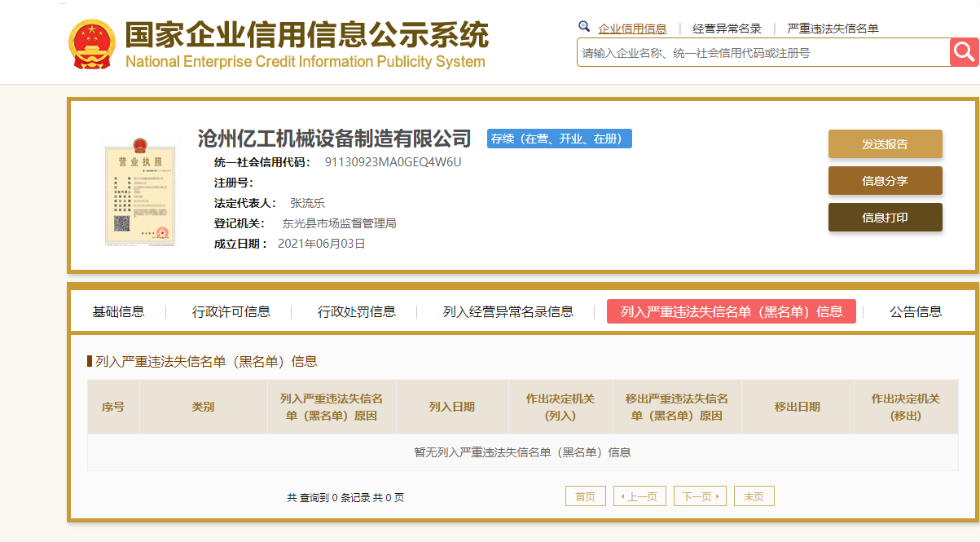Click the 注册号 label

pos(234,183)
